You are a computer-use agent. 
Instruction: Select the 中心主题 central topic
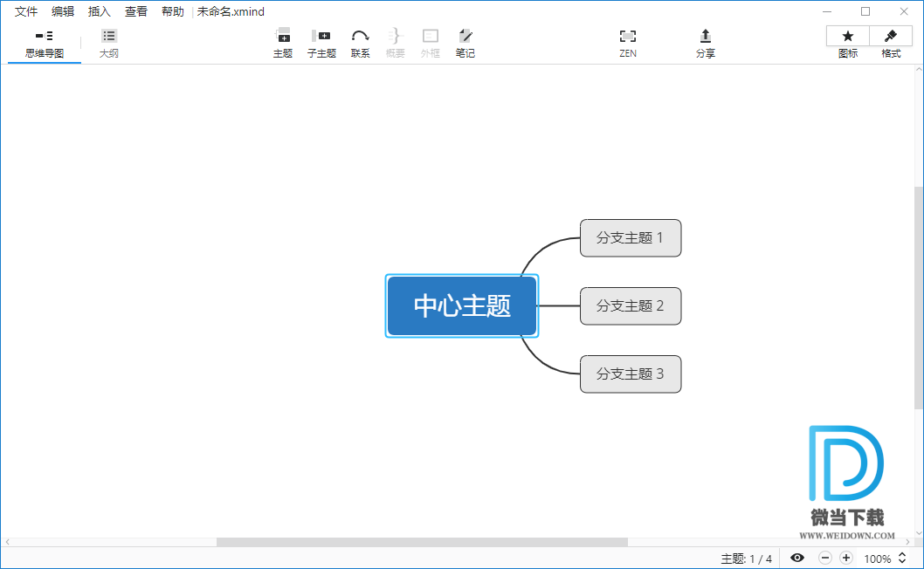(x=462, y=305)
